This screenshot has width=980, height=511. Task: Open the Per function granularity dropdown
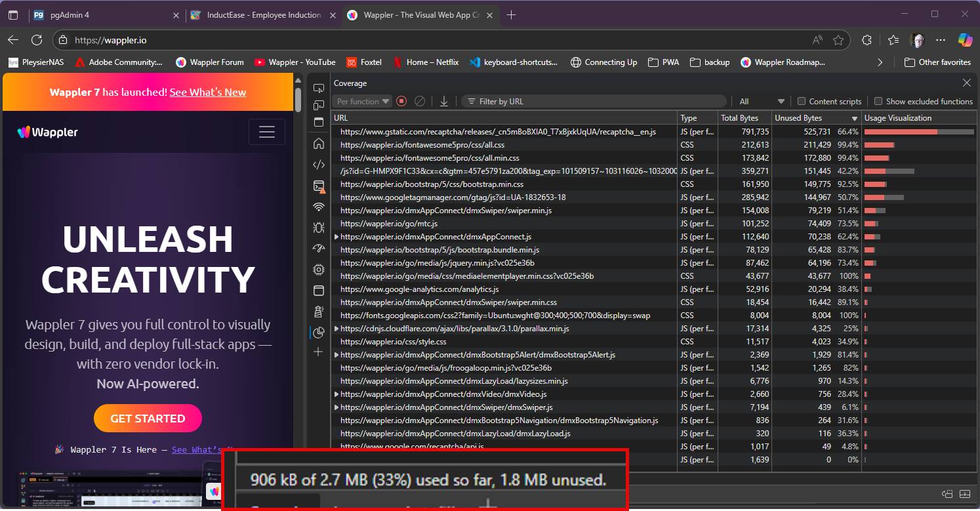pyautogui.click(x=362, y=101)
